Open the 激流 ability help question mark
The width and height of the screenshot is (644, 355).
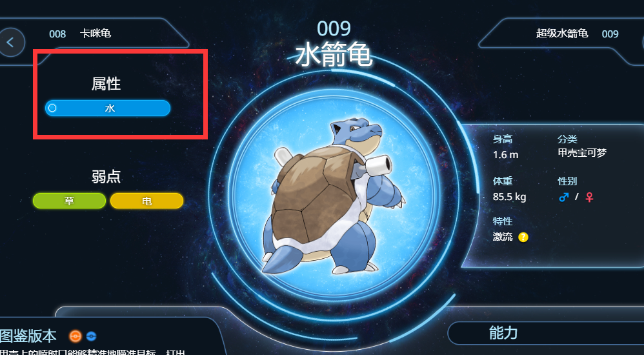[x=523, y=237]
